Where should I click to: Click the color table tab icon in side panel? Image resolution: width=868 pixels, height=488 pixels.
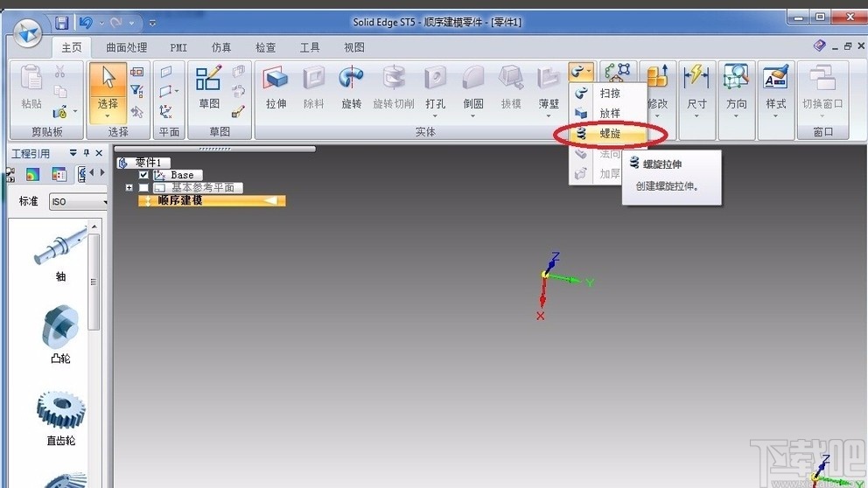[59, 174]
